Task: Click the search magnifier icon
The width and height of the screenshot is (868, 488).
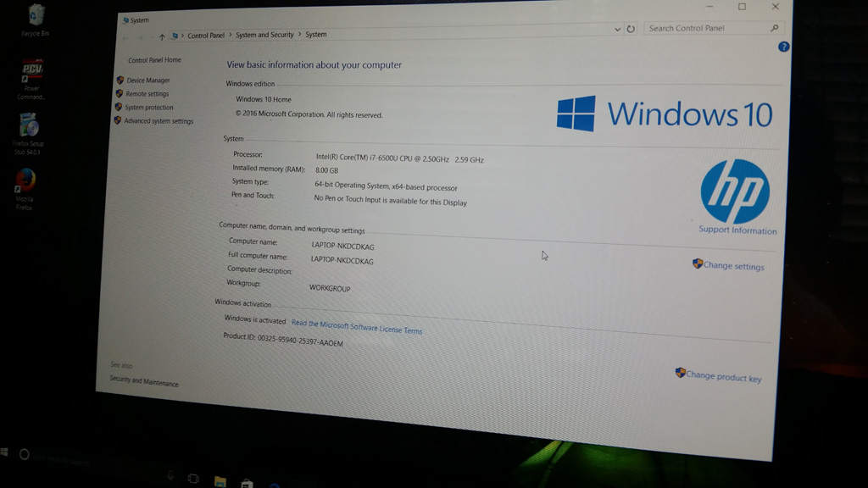Action: pos(775,28)
